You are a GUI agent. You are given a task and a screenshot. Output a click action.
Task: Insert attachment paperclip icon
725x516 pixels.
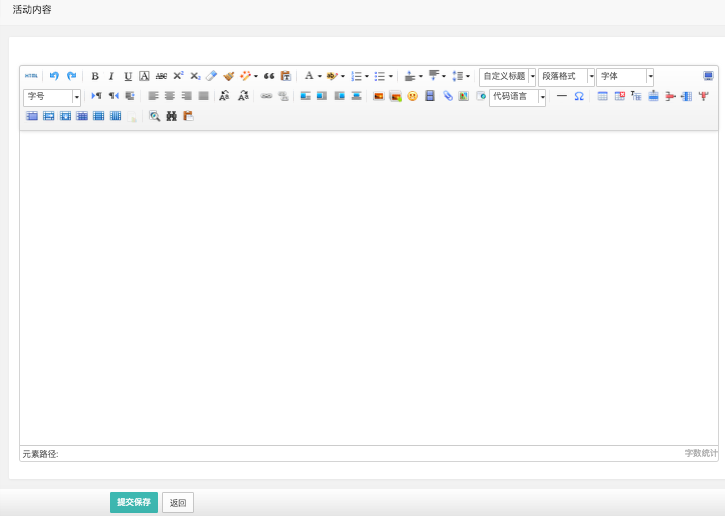point(447,96)
